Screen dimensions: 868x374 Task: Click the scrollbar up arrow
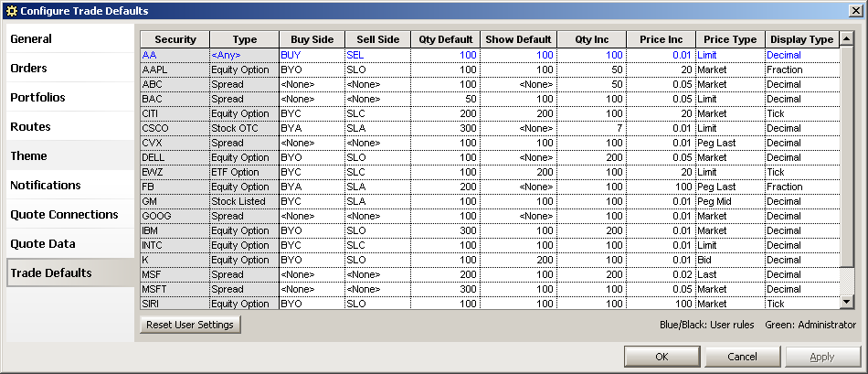click(x=846, y=38)
